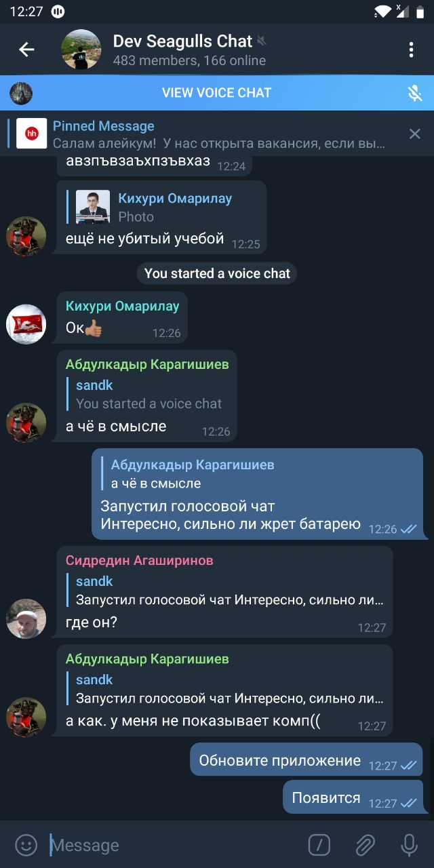Open Dev Seagulls Chat group avatar
Screen dimensions: 434x868
tap(81, 50)
